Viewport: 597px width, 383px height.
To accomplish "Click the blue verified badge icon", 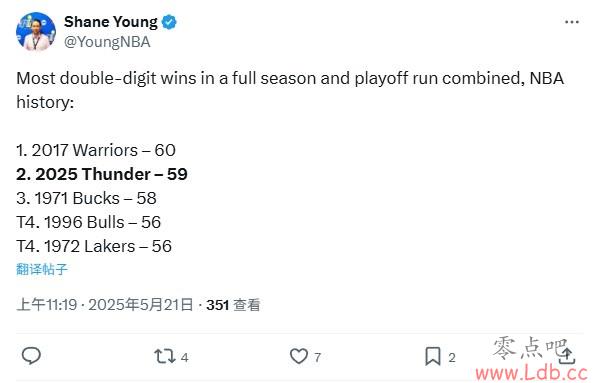I will point(169,22).
